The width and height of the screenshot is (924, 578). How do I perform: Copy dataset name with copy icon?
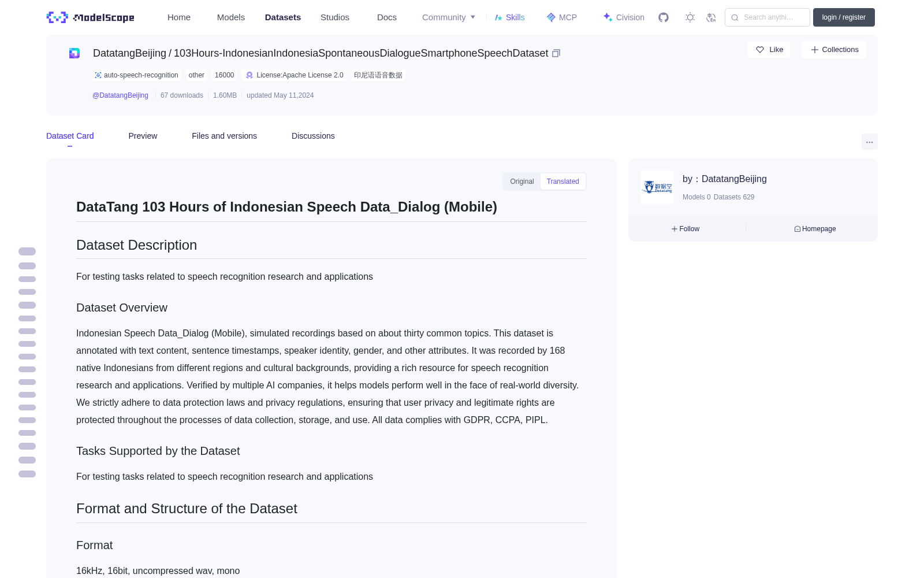556,53
